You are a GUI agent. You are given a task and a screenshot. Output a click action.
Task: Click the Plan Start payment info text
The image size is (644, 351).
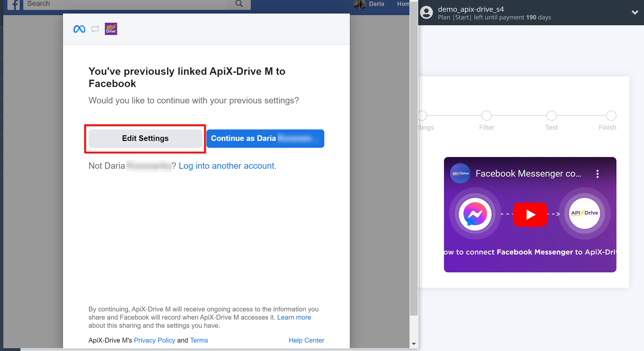tap(494, 17)
